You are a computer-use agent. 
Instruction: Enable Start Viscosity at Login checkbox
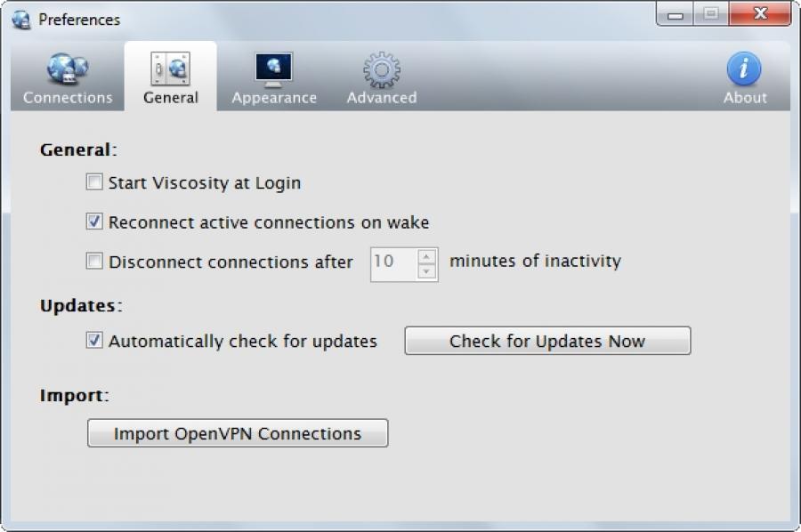94,181
